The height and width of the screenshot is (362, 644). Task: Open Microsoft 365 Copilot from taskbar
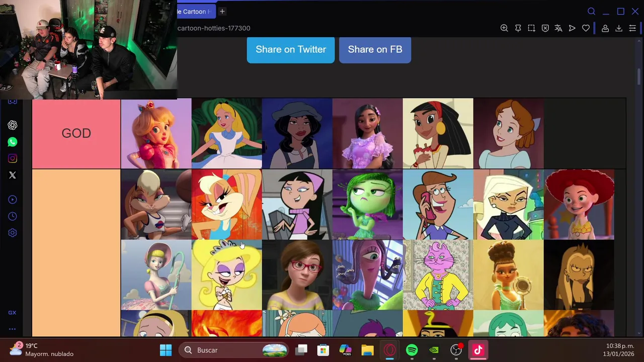coord(345,350)
